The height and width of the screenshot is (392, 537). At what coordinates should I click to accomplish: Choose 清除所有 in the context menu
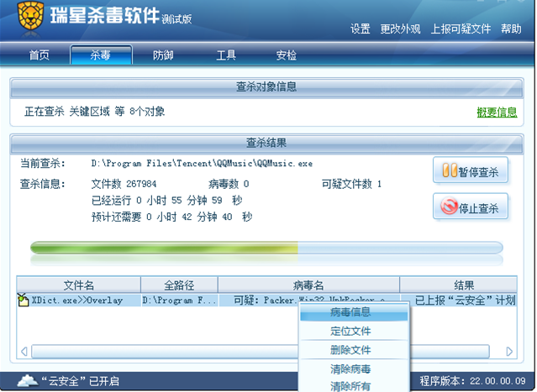[354, 386]
